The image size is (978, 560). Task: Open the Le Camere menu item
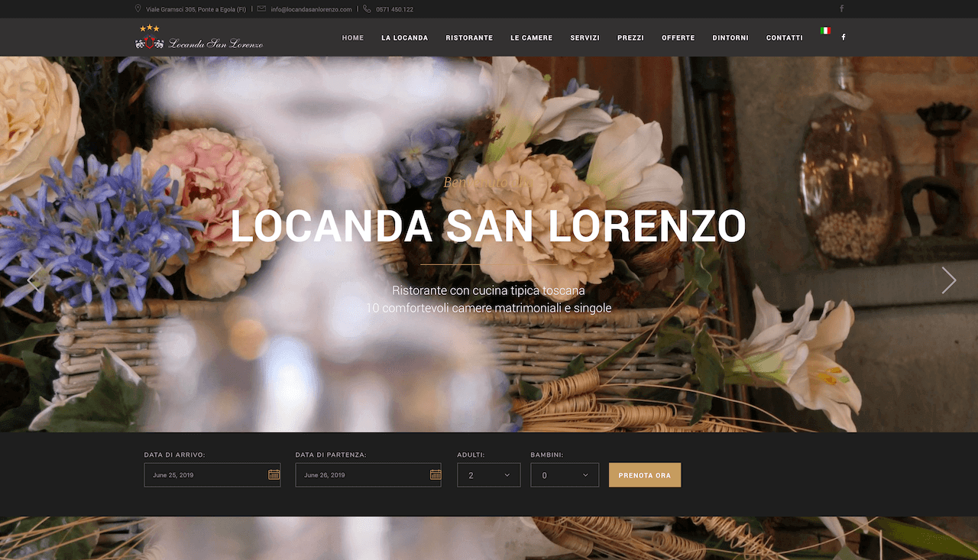[532, 37]
